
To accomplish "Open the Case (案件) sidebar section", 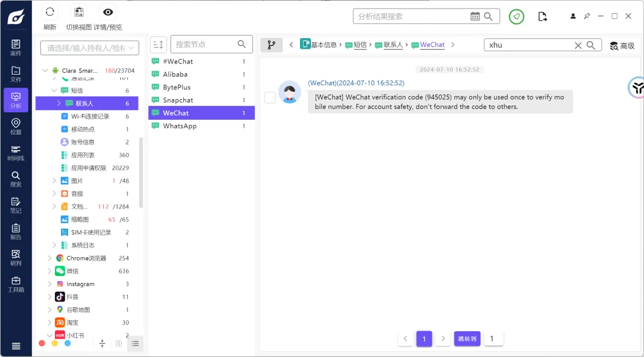I will [x=15, y=48].
